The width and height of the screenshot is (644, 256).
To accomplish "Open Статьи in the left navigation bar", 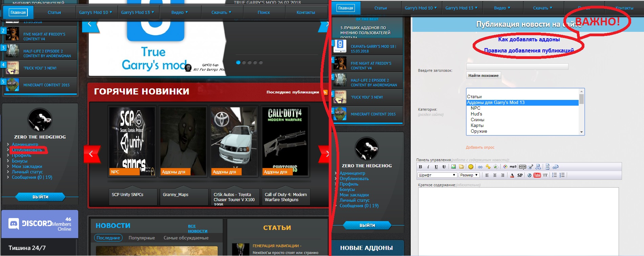I will click(54, 13).
